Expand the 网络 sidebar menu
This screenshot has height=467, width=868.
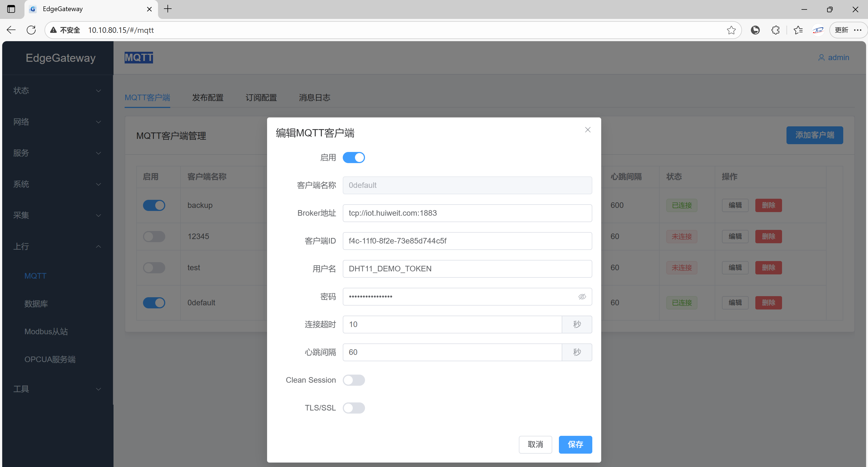tap(57, 122)
